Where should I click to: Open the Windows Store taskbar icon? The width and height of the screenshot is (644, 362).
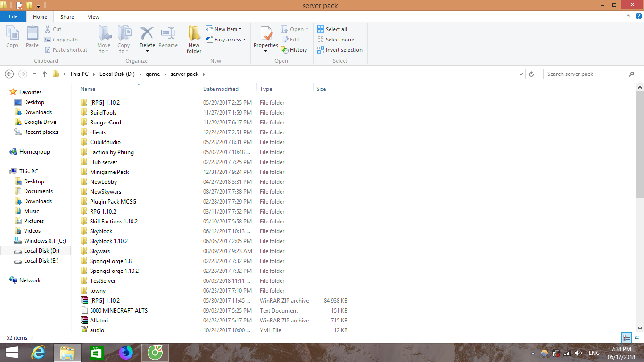[x=97, y=353]
